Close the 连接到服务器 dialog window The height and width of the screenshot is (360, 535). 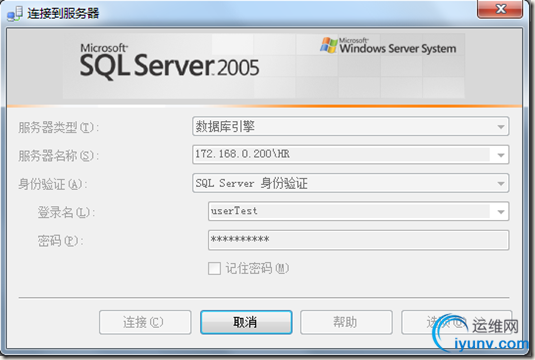click(x=500, y=9)
